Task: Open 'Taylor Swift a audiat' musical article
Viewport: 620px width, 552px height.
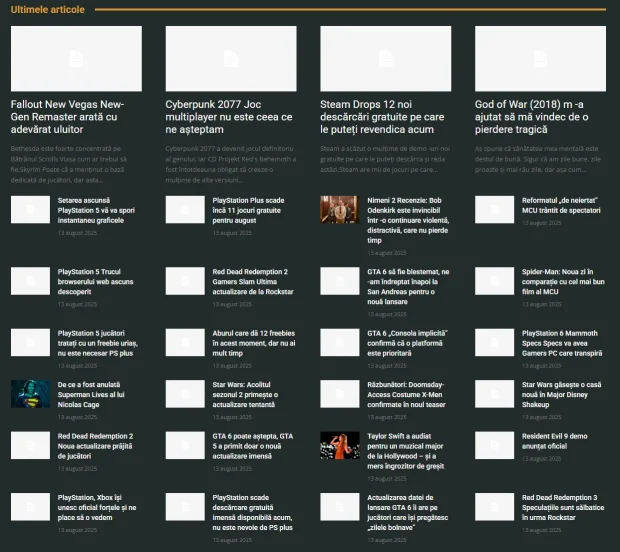Action: point(405,451)
